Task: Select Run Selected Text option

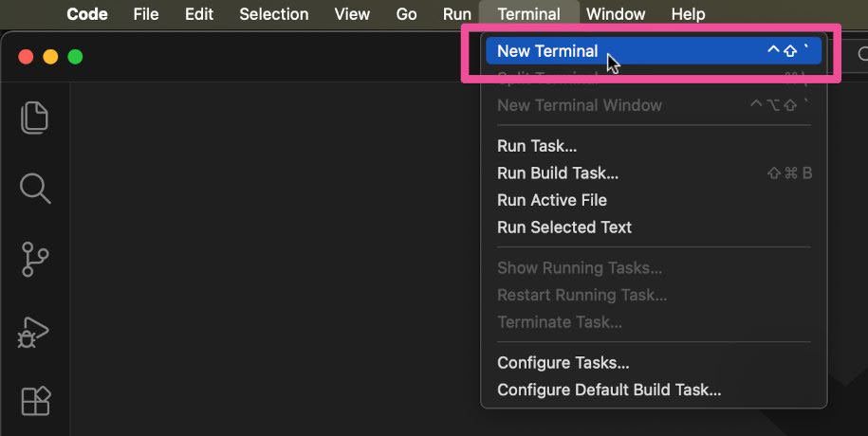Action: coord(564,227)
